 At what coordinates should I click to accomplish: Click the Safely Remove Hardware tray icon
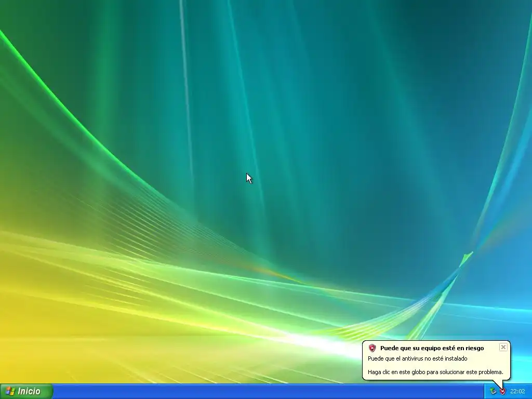tap(493, 392)
